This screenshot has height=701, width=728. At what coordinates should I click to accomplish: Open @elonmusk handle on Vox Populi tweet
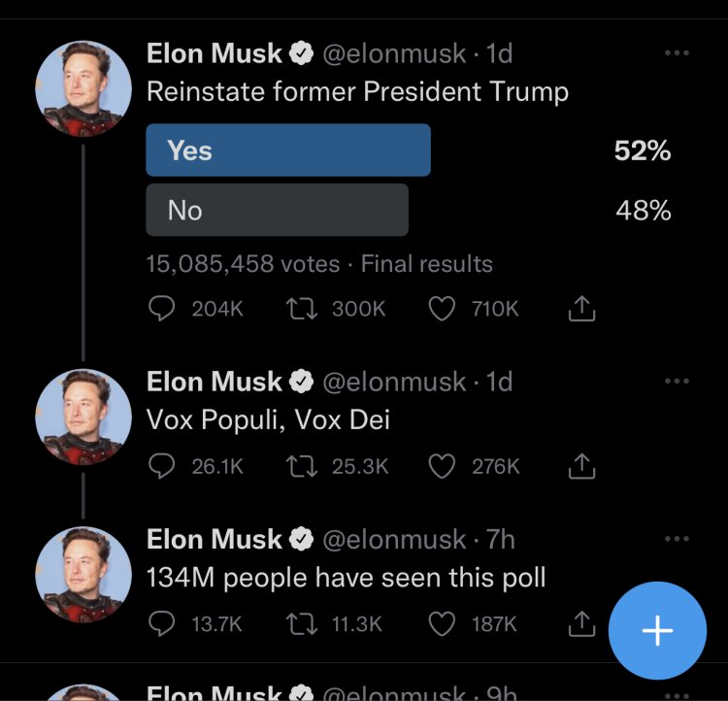pos(393,382)
